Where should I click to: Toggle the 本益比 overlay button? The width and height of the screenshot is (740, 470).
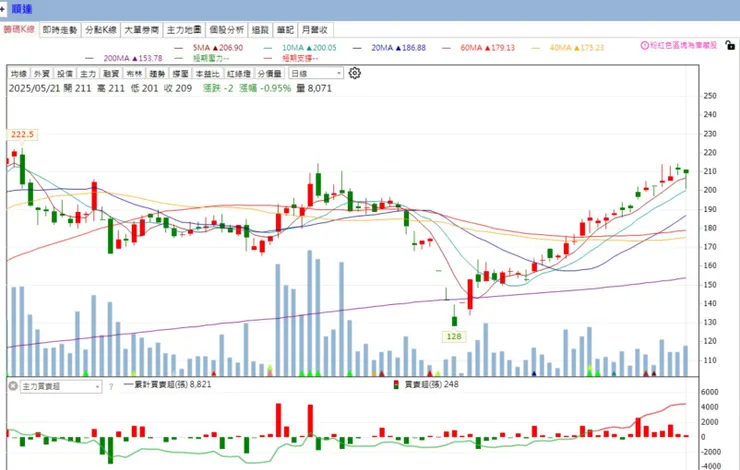(208, 74)
